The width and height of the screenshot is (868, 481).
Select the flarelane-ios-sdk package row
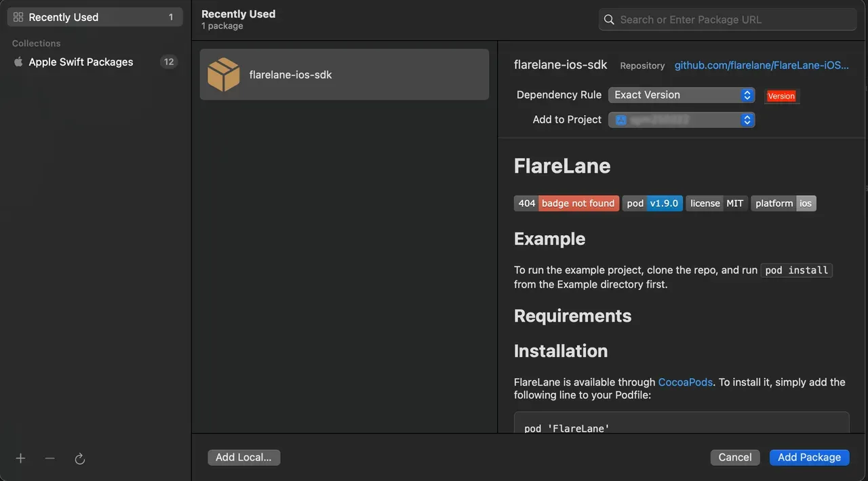(x=344, y=75)
